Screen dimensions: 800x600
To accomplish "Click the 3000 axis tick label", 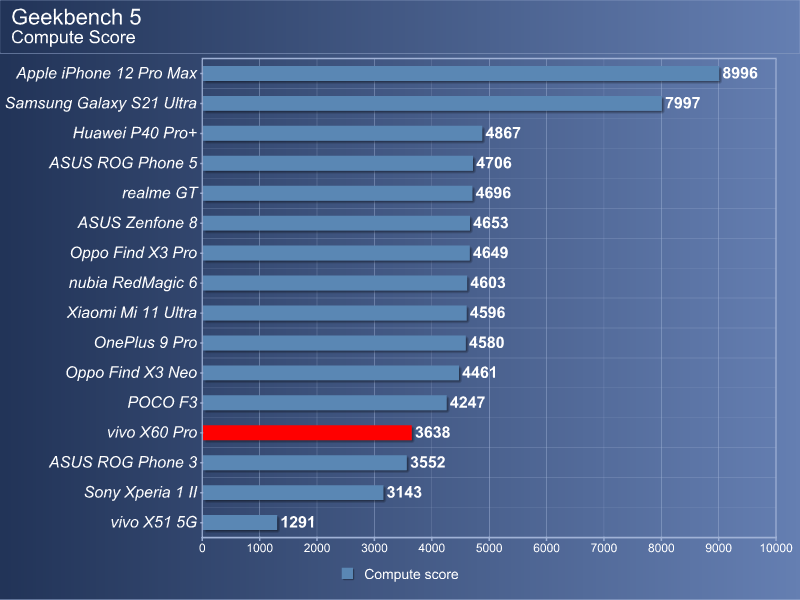I will point(374,548).
